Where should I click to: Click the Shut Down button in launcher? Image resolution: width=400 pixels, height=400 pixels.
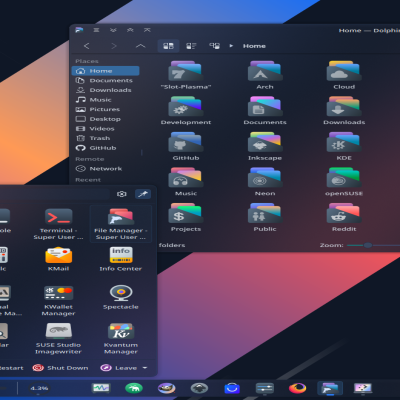[x=60, y=368]
